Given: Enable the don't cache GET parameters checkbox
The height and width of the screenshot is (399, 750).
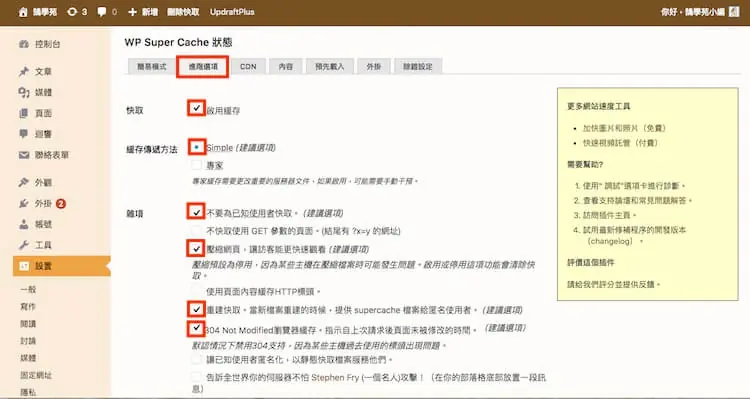Looking at the screenshot, I should (x=196, y=231).
